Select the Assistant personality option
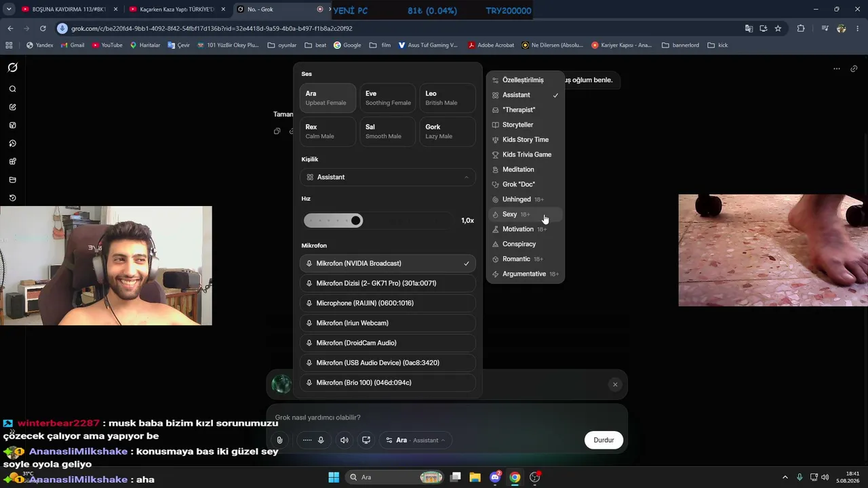This screenshot has height=488, width=868. click(x=526, y=95)
